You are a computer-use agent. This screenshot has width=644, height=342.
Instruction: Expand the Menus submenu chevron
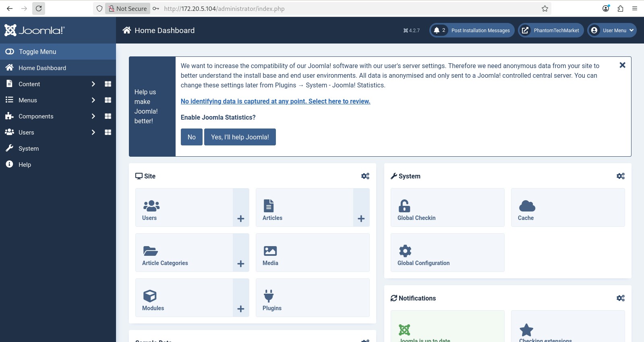(93, 100)
